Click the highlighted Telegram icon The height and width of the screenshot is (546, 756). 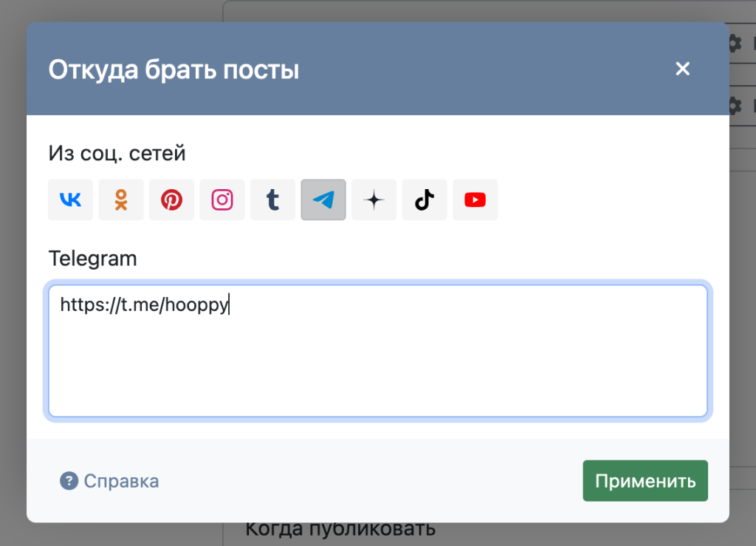323,199
